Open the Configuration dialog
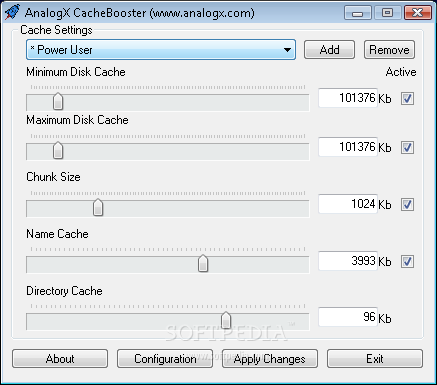The height and width of the screenshot is (385, 437). (165, 359)
